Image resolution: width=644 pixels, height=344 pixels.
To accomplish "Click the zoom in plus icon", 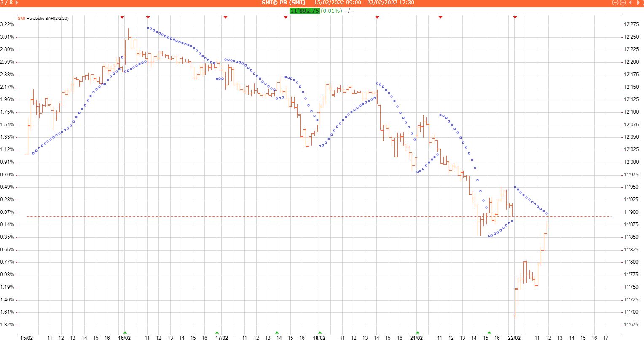I will (623, 3).
